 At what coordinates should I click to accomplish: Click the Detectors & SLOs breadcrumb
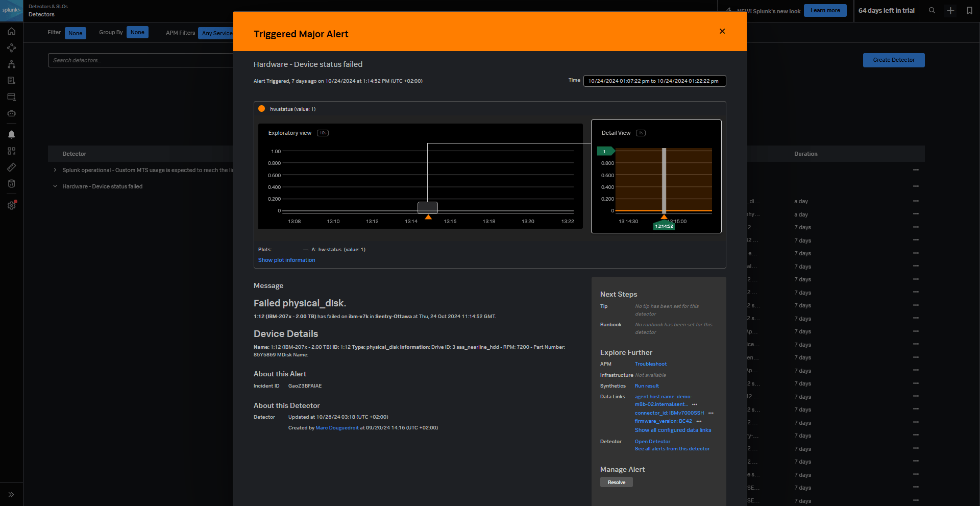[48, 7]
